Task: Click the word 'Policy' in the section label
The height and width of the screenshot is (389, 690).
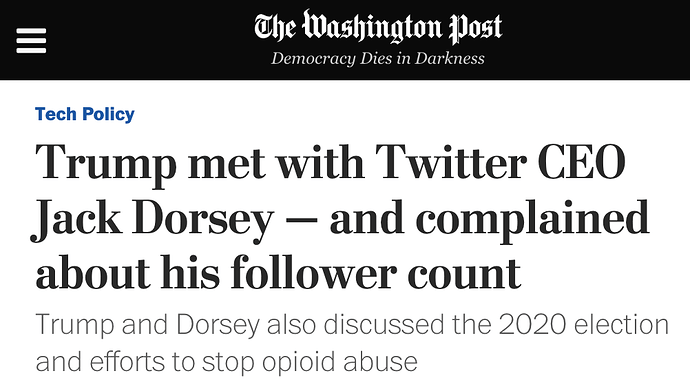Action: click(x=108, y=114)
